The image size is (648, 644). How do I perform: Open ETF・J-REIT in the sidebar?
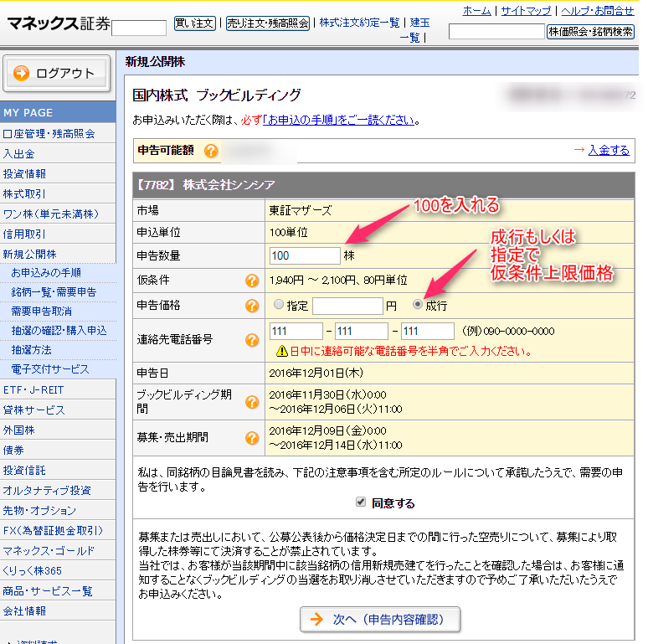[x=58, y=389]
